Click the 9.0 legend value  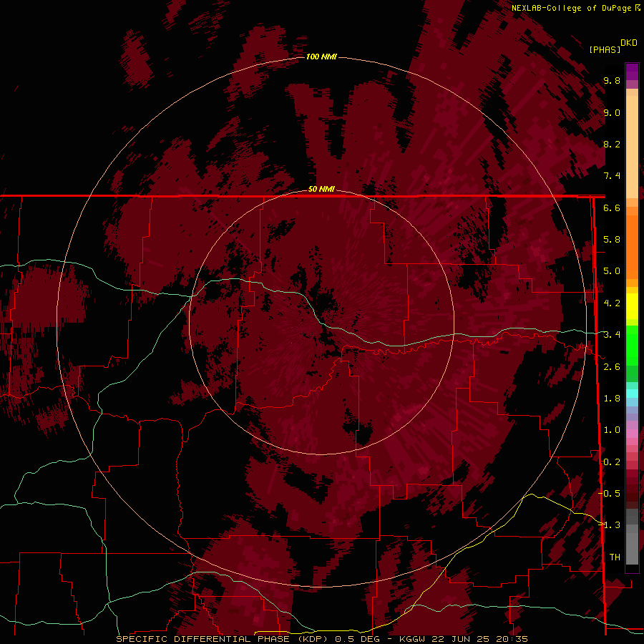[612, 113]
